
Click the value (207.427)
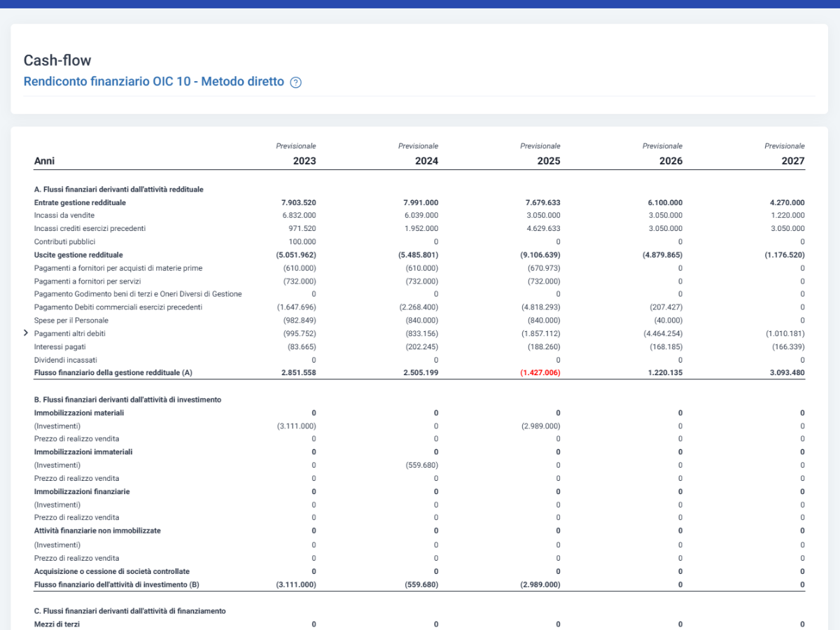click(x=666, y=307)
